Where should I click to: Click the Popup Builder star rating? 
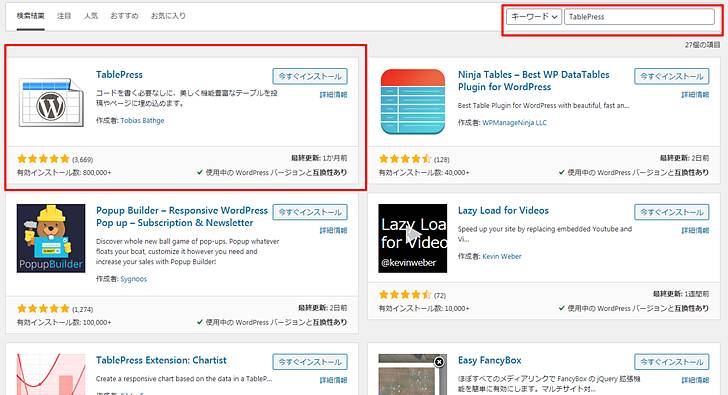click(x=43, y=309)
